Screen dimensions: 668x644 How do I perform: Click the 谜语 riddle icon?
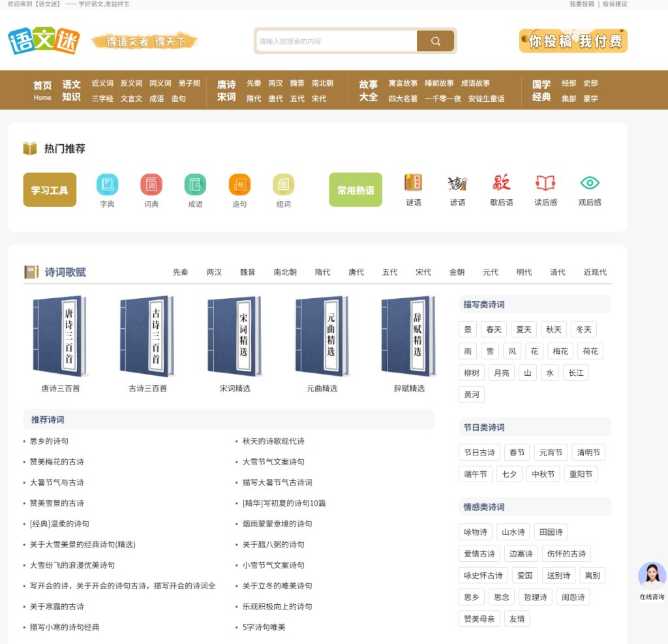pyautogui.click(x=414, y=183)
